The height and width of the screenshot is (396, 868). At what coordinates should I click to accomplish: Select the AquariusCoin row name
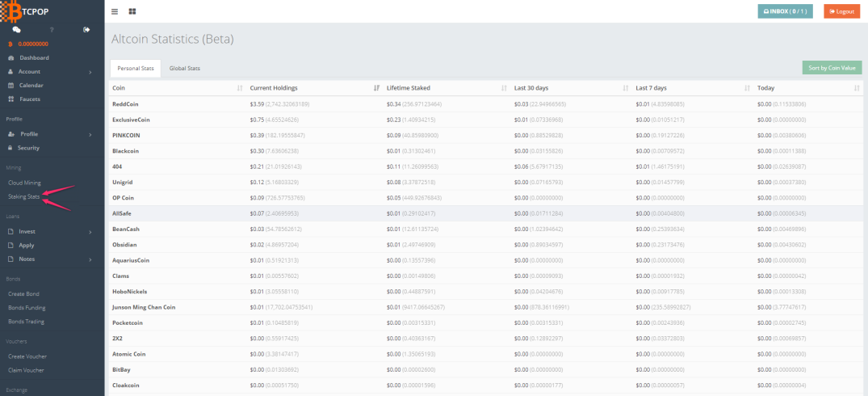[x=131, y=260]
